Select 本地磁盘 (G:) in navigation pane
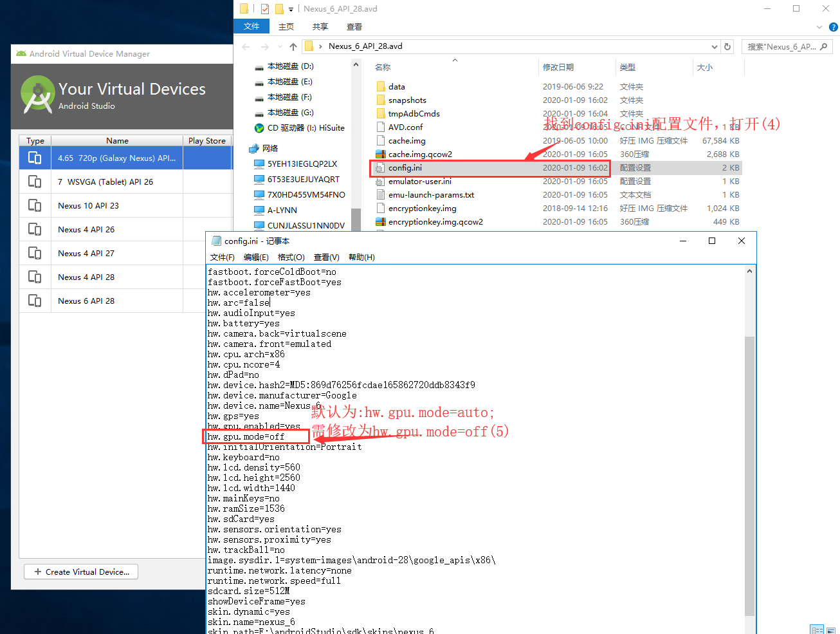The width and height of the screenshot is (840, 634). 291,113
